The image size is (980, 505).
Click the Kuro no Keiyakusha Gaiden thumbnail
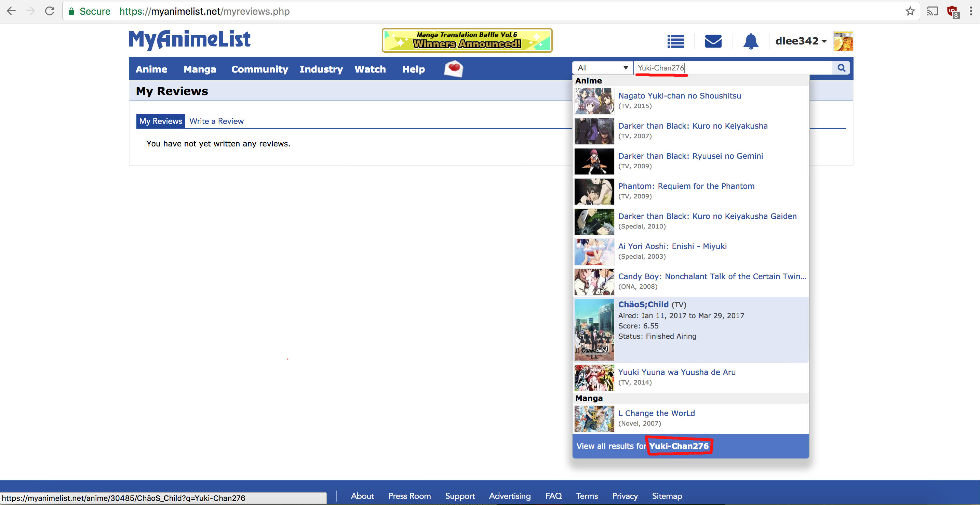[x=594, y=222]
